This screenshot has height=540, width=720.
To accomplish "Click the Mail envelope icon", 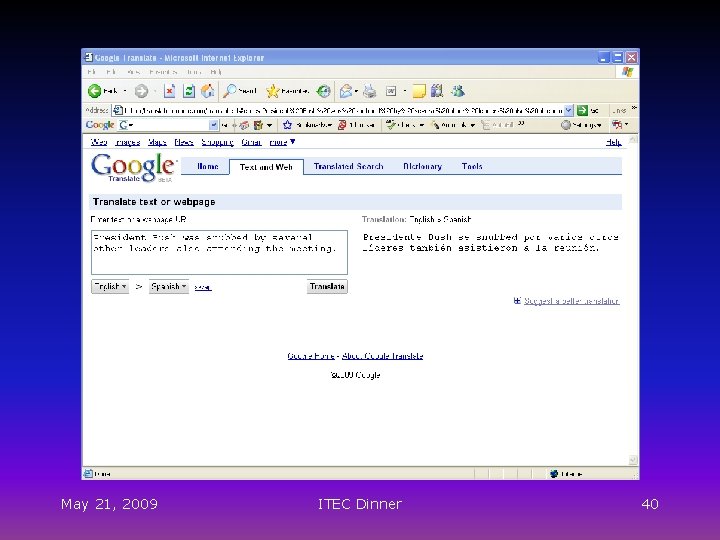I will pyautogui.click(x=346, y=91).
